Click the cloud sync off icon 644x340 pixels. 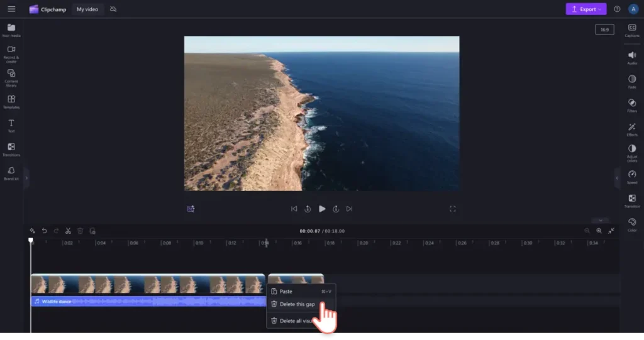(113, 9)
